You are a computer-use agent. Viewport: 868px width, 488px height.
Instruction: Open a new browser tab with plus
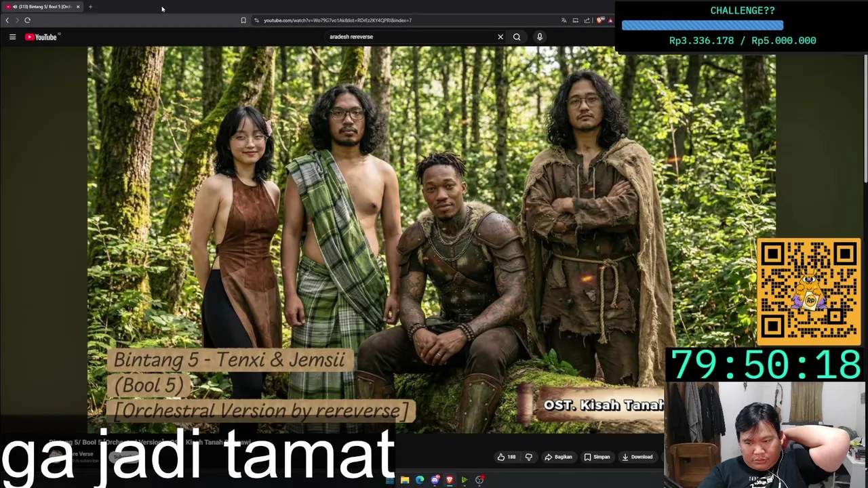[90, 7]
